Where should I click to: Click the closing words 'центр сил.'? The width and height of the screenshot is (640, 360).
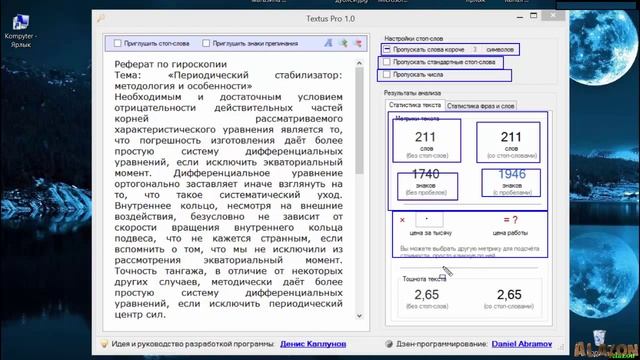pyautogui.click(x=140, y=315)
